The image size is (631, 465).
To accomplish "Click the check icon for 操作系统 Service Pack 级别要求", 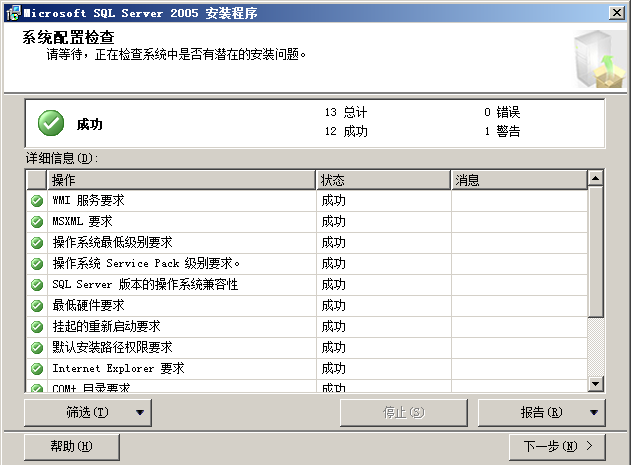I will (37, 263).
